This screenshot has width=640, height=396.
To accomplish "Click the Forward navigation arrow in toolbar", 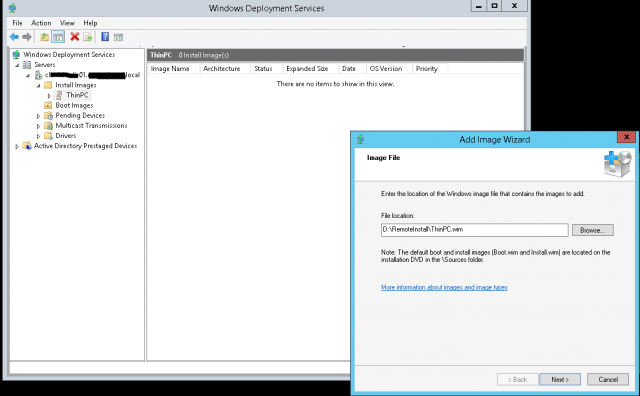I will click(27, 37).
